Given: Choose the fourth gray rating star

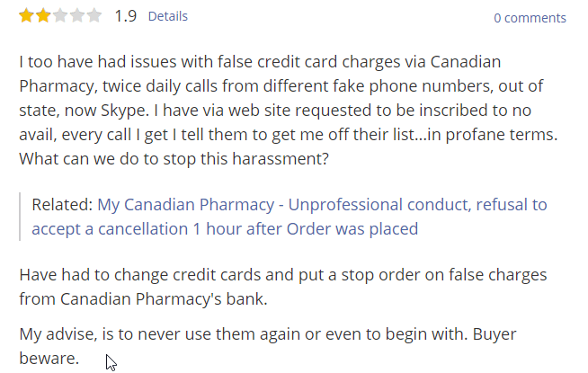Looking at the screenshot, I should coord(77,16).
